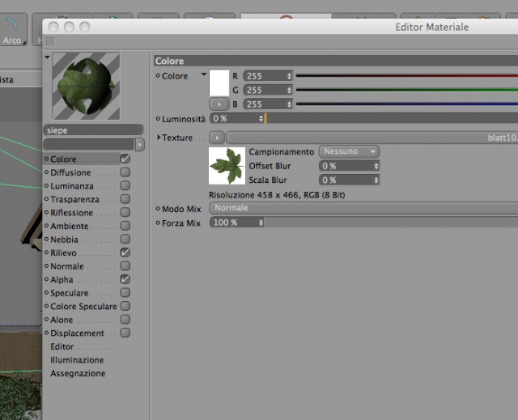Viewport: 518px width, 420px height.
Task: Open the Alpha channel page
Action: point(62,280)
